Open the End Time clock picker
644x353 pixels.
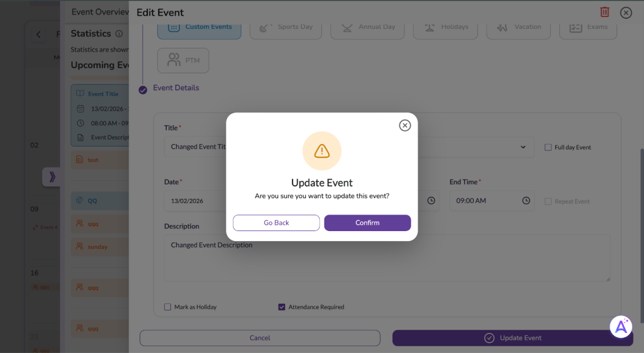coord(526,201)
